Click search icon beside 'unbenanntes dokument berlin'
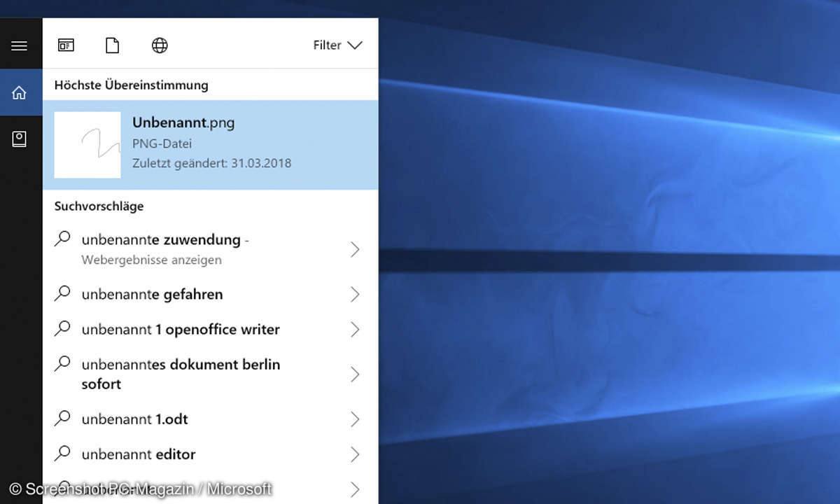 click(62, 363)
